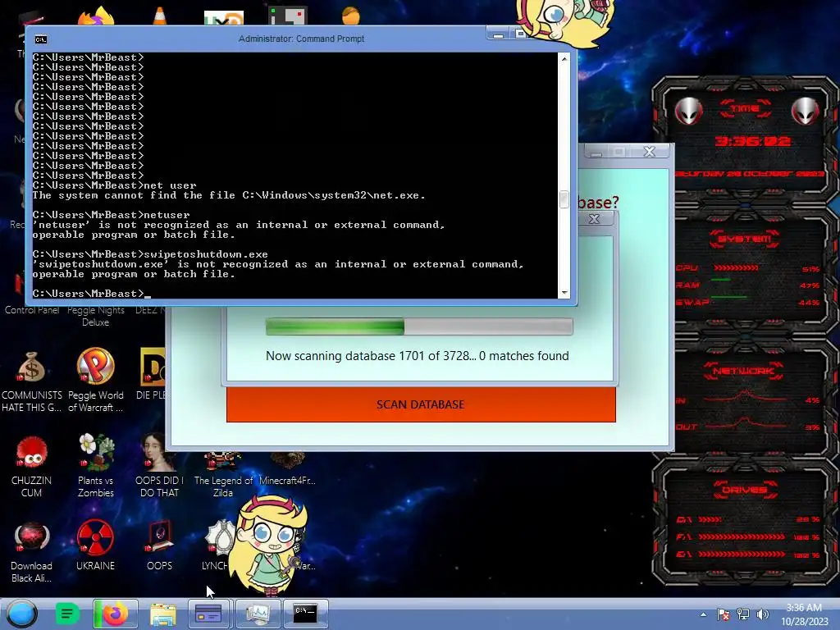Select the VLC cone desktop icon
The height and width of the screenshot is (630, 840).
click(160, 16)
